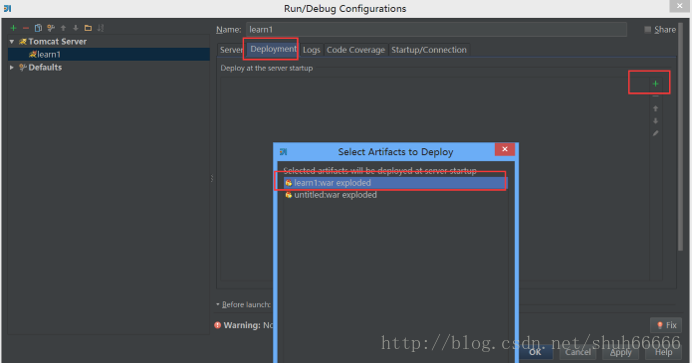Click into the Name input field
The image size is (692, 363).
[x=436, y=30]
